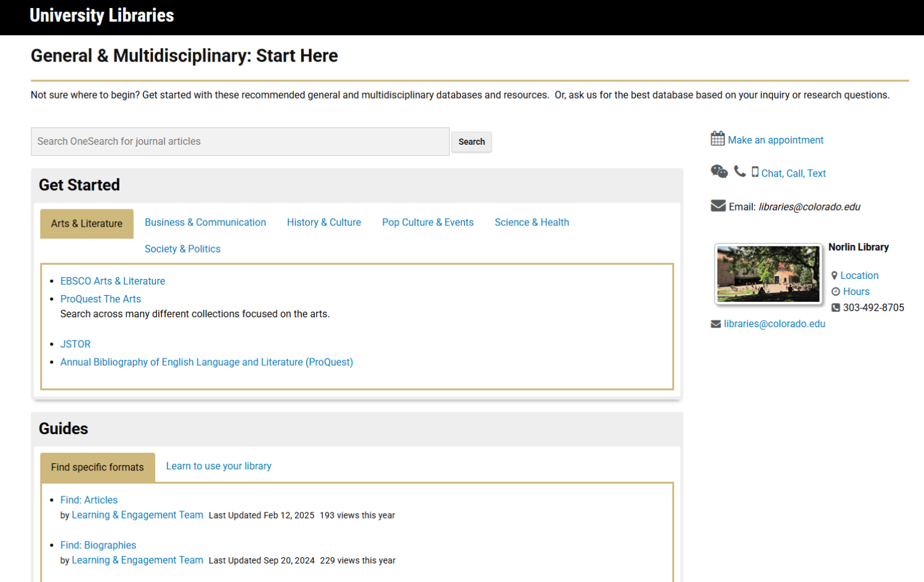Switch to Learn to use your library tab

(x=219, y=466)
